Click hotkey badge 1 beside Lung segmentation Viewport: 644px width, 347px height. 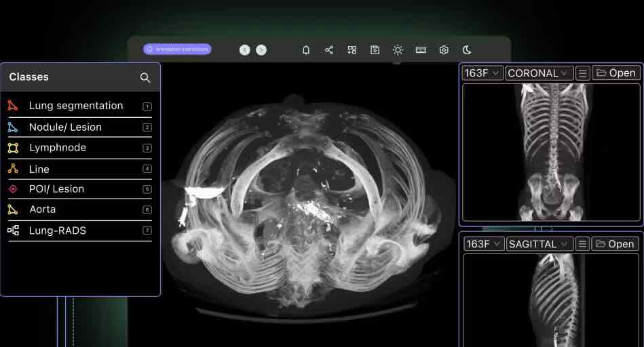point(147,106)
